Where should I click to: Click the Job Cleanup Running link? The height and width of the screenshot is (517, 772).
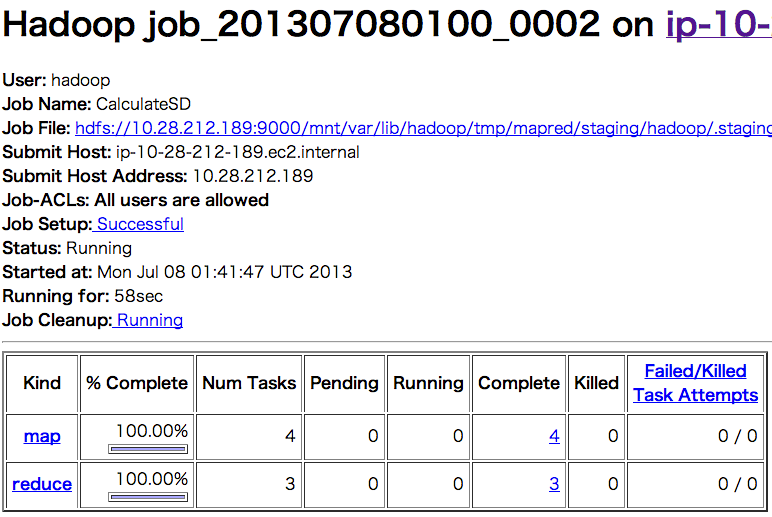pyautogui.click(x=149, y=320)
